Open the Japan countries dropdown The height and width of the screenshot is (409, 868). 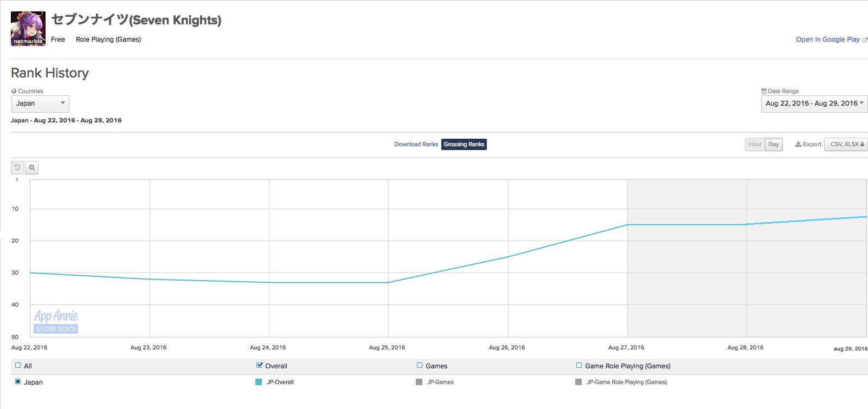[40, 103]
